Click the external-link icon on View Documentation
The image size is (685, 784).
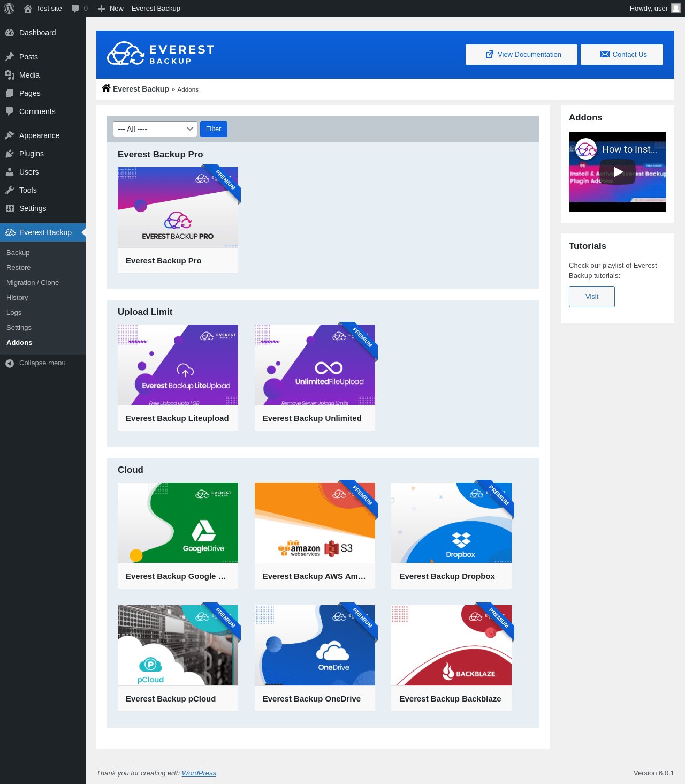(x=490, y=55)
